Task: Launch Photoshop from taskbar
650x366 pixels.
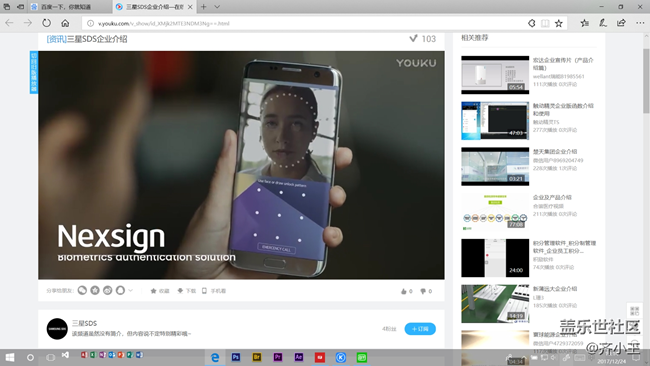Action: [236, 357]
